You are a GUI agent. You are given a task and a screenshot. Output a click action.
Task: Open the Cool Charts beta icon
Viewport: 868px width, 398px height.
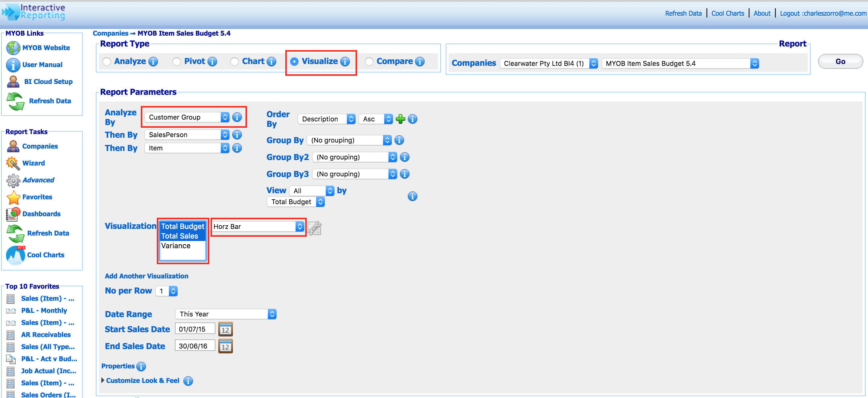[15, 255]
